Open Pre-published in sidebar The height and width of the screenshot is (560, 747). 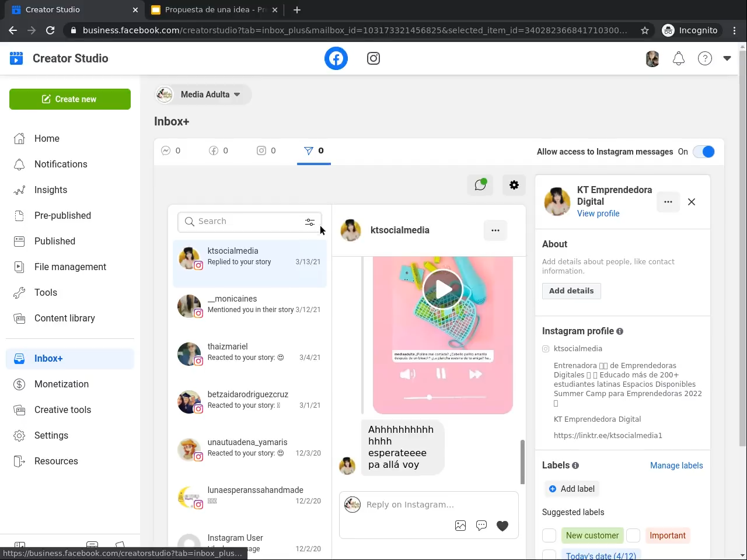coord(70,215)
